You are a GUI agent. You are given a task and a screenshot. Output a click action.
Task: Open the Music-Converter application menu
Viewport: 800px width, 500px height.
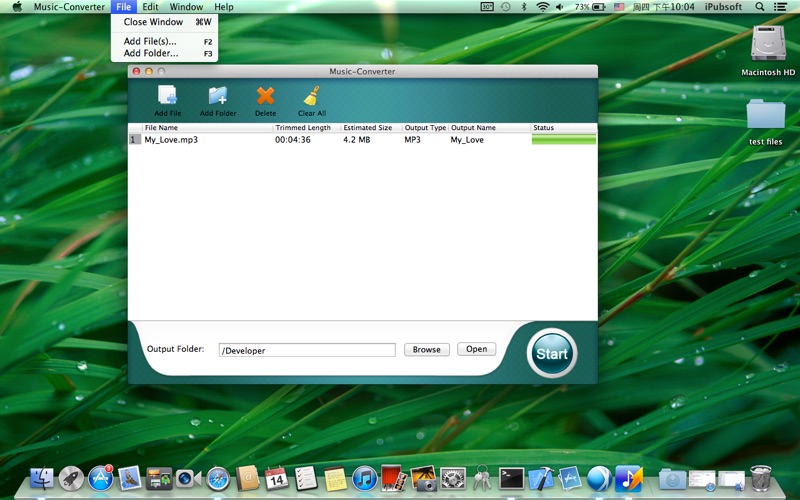[x=69, y=7]
